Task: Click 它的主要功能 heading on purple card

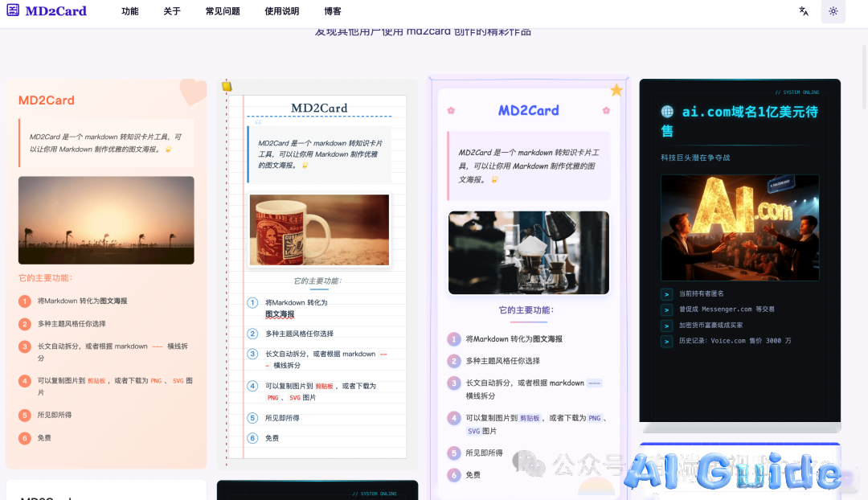Action: 526,310
